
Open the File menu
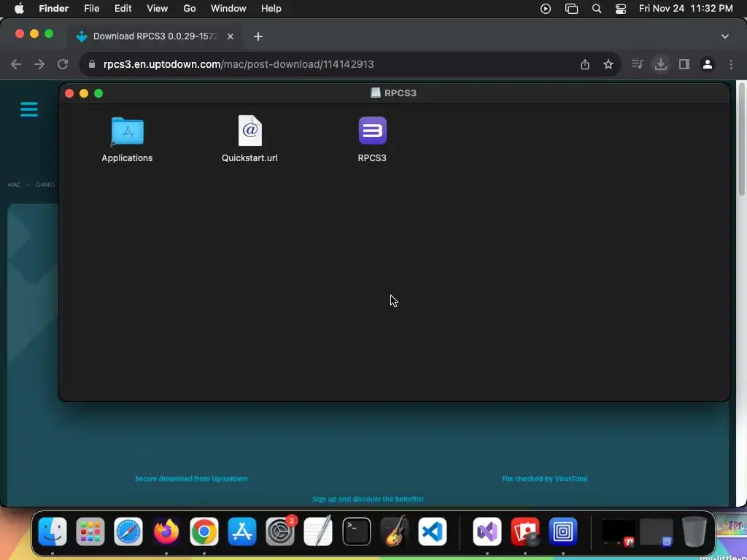[x=91, y=9]
